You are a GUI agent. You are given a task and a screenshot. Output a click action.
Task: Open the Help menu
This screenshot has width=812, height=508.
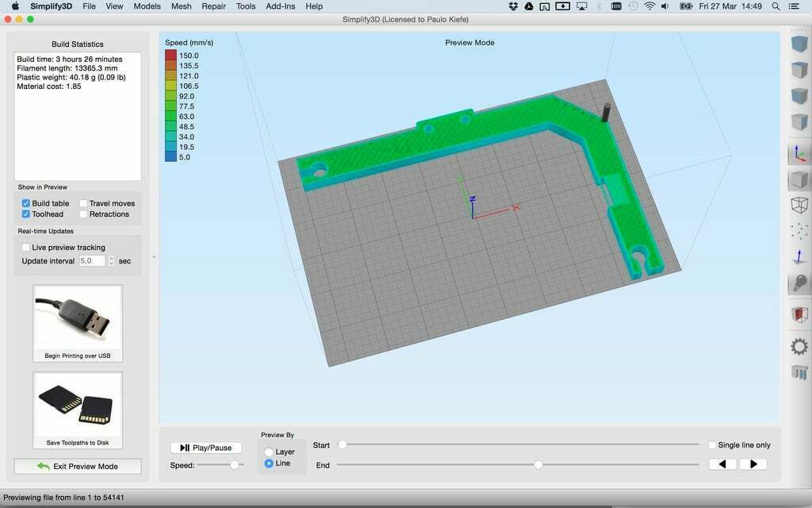tap(314, 6)
